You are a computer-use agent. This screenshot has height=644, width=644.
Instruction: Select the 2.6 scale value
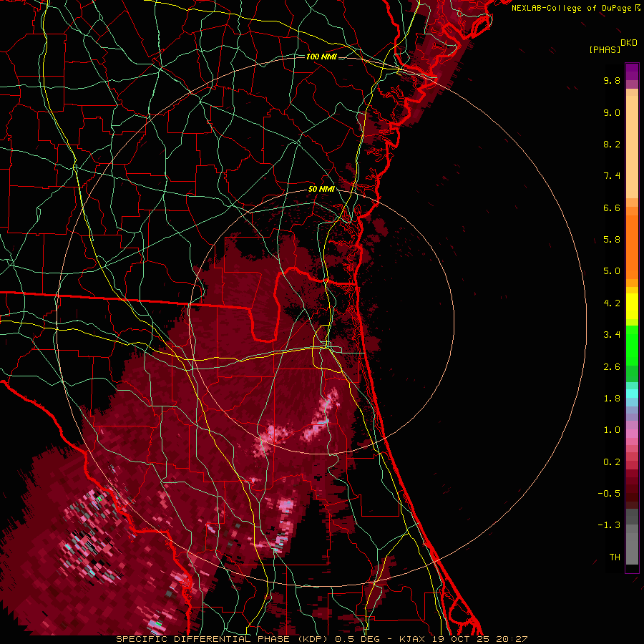(x=612, y=367)
